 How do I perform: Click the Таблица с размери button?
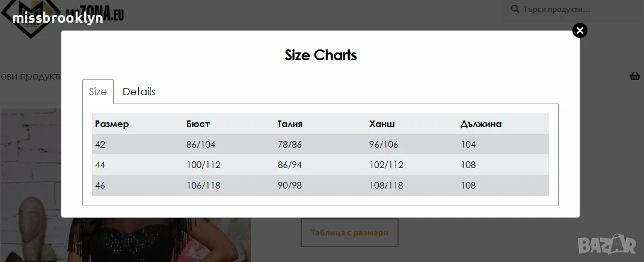[x=349, y=232]
